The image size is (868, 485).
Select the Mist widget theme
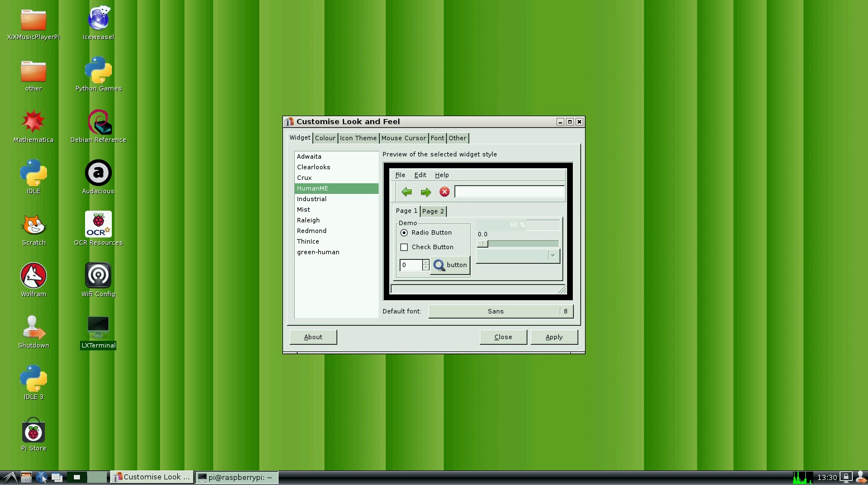click(304, 210)
